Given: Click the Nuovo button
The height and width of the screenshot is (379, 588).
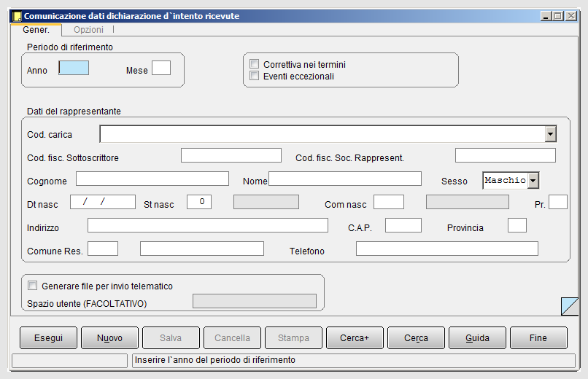Looking at the screenshot, I should pos(109,337).
